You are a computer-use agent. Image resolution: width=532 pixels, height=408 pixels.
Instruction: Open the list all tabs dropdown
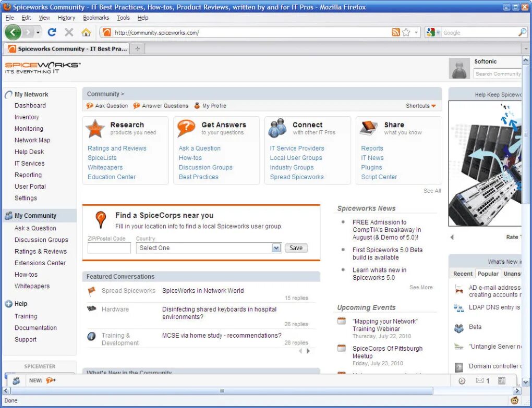[x=526, y=49]
